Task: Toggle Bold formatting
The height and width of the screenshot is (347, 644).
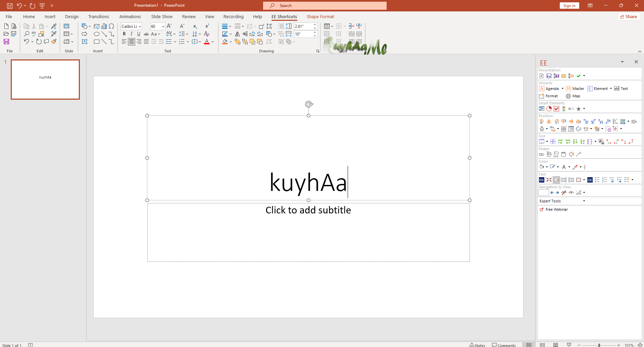Action: click(x=124, y=34)
